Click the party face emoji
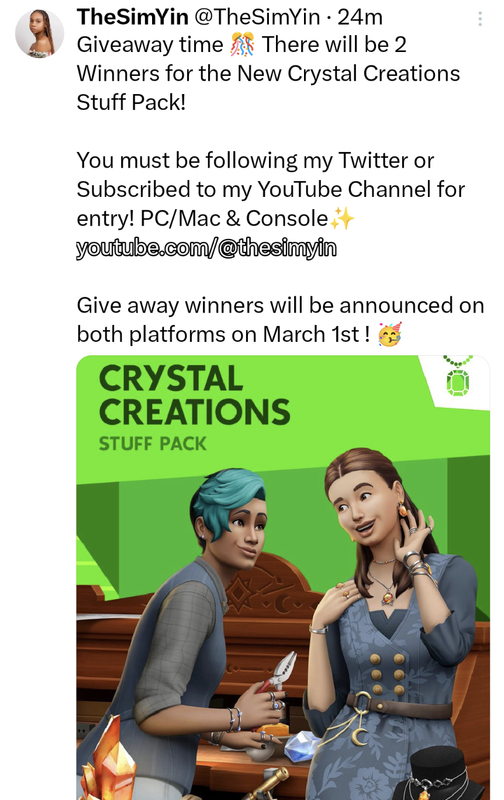Image resolution: width=504 pixels, height=800 pixels. (389, 335)
